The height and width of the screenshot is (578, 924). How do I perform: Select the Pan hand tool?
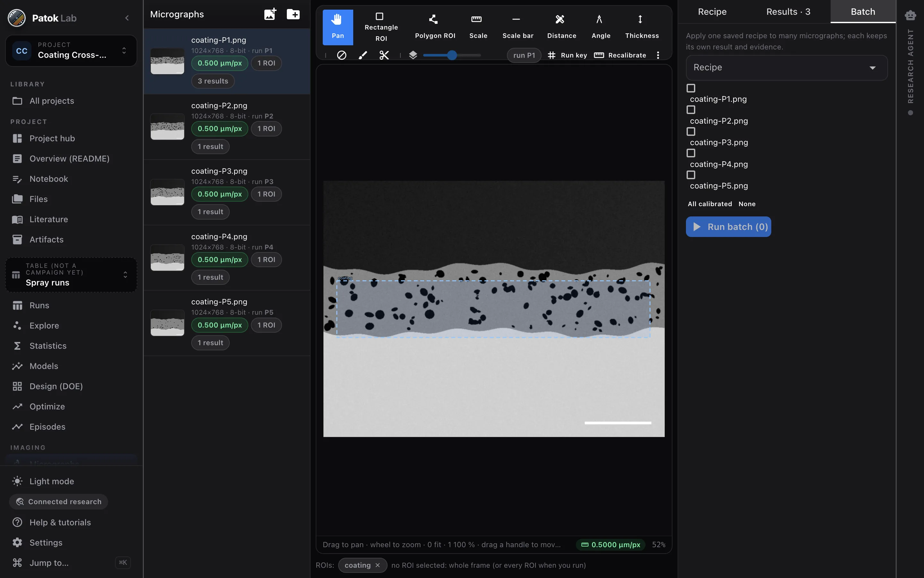338,27
